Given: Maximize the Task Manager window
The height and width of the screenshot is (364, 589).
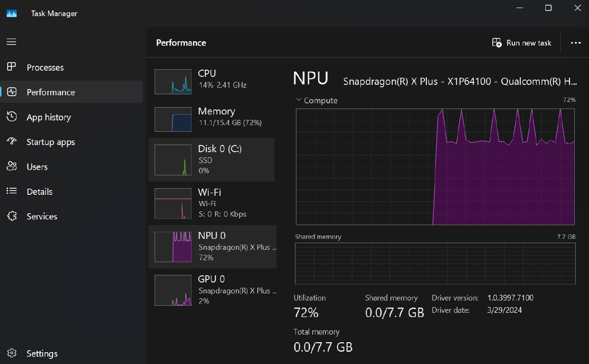Looking at the screenshot, I should click(548, 8).
